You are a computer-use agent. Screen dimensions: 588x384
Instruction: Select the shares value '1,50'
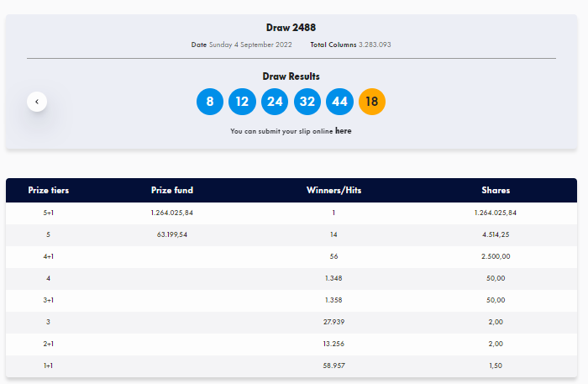pos(496,366)
